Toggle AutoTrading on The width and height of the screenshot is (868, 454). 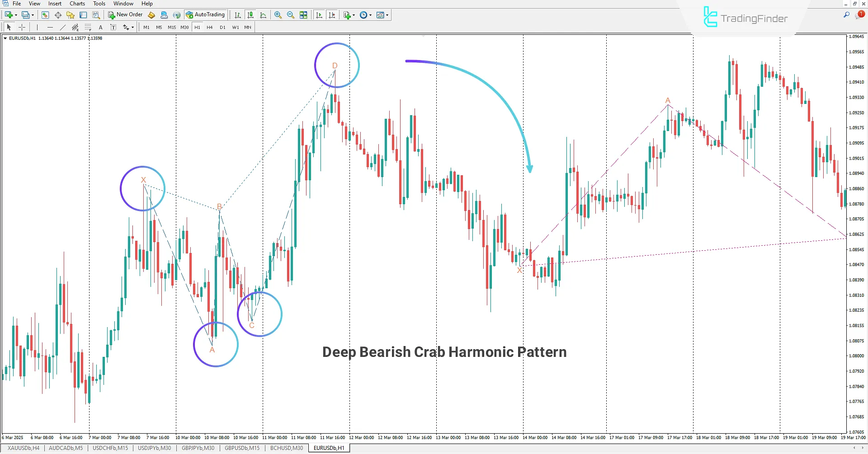(206, 14)
